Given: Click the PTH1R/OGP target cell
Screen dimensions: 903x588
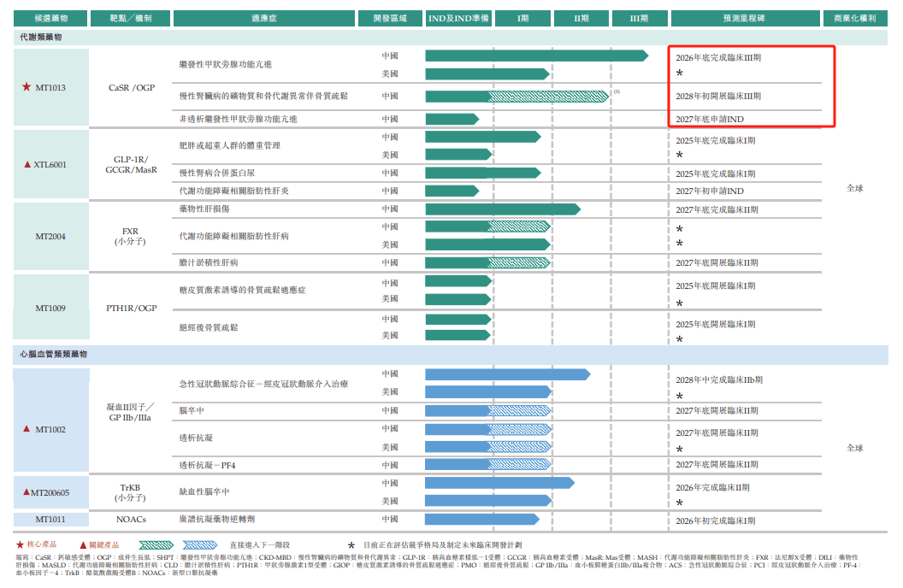Looking at the screenshot, I should point(133,308).
